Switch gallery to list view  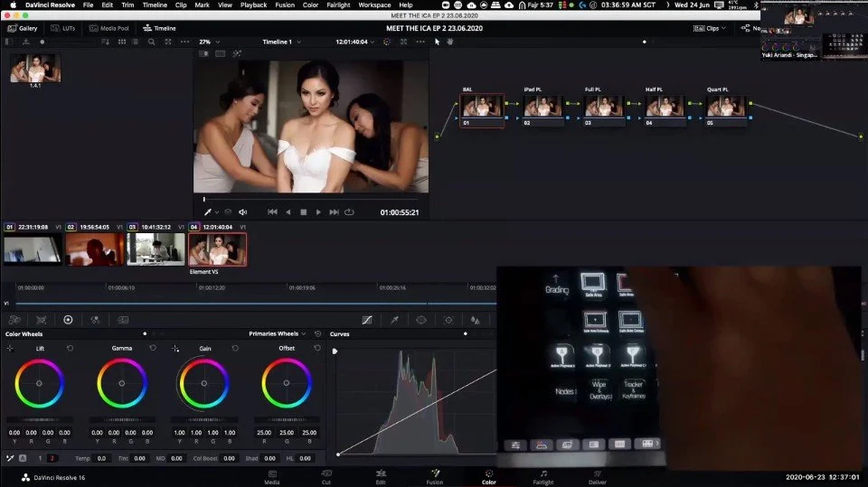[136, 42]
